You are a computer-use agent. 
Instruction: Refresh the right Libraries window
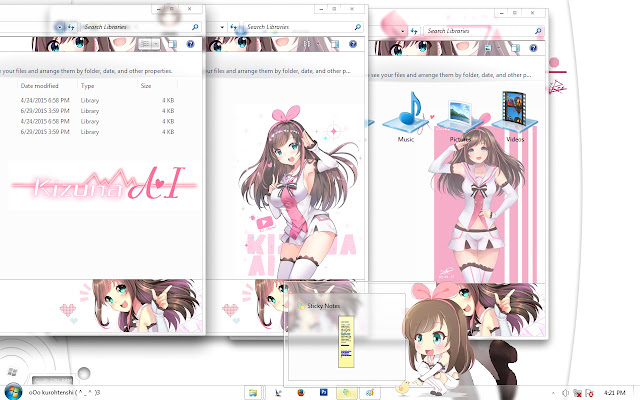point(414,31)
